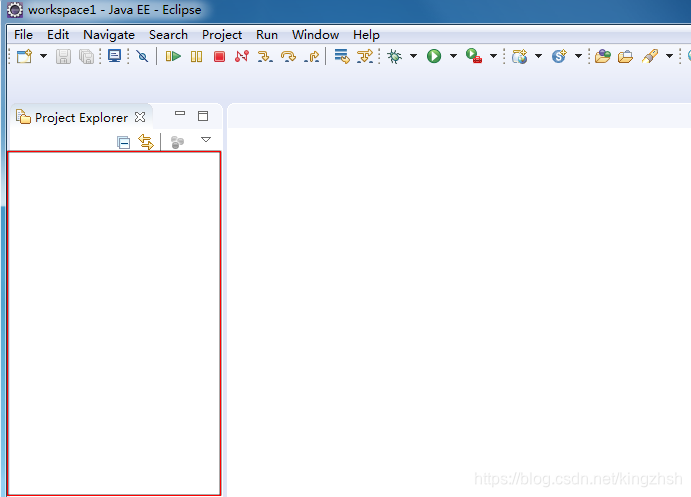Click the Open Task folder icon
The height and width of the screenshot is (497, 691).
coord(625,56)
